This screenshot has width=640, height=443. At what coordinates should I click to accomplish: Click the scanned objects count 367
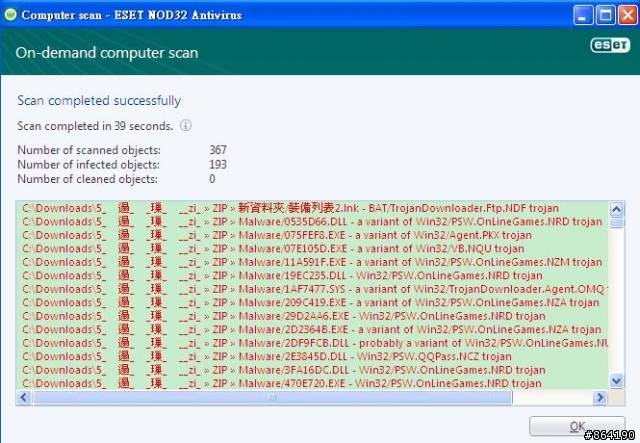click(x=218, y=150)
